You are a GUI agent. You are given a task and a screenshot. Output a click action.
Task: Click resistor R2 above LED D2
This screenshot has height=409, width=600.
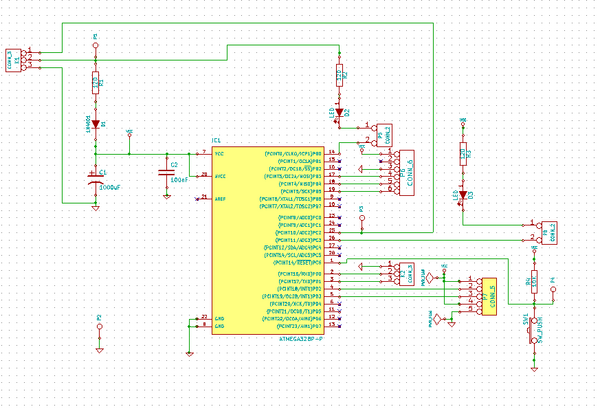[x=340, y=74]
